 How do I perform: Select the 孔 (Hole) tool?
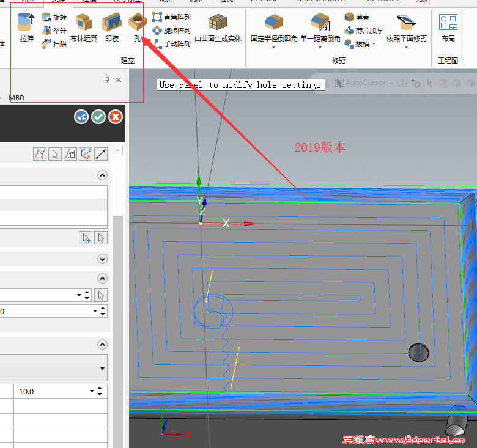point(138,27)
